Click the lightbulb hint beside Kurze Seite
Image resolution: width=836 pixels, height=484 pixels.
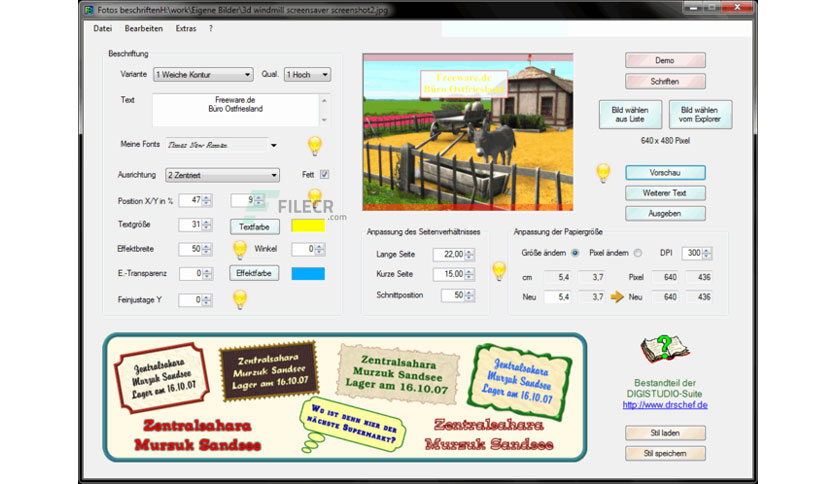pyautogui.click(x=499, y=271)
